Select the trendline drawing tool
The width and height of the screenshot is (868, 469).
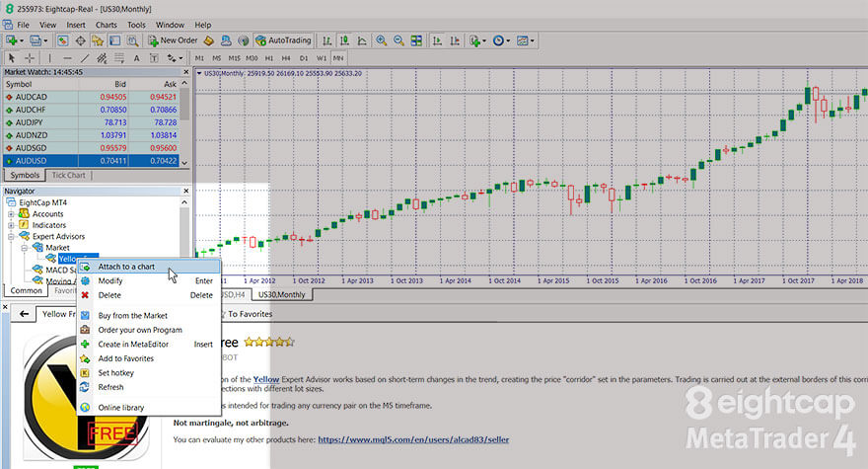[85, 57]
